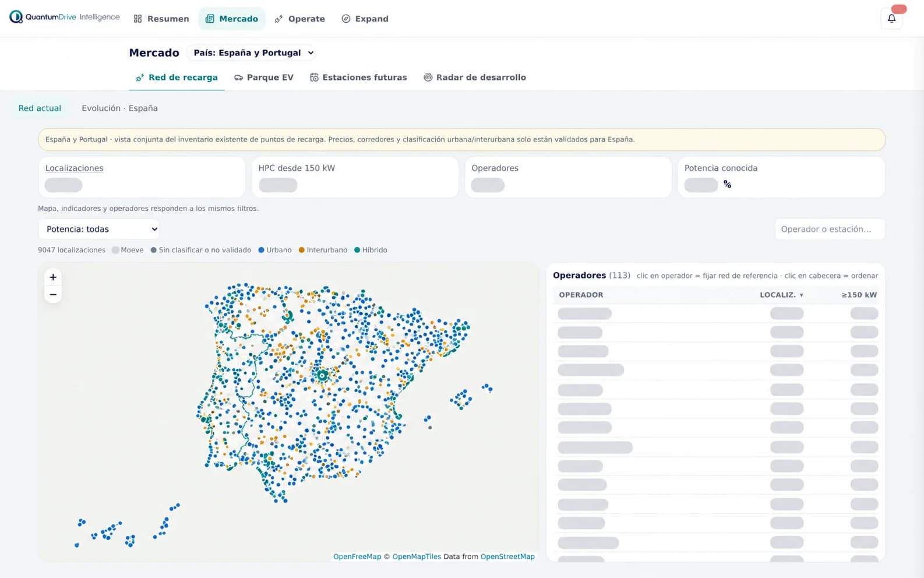Screen dimensions: 924x578
Task: Select the Red de recarga tab
Action: [x=177, y=77]
